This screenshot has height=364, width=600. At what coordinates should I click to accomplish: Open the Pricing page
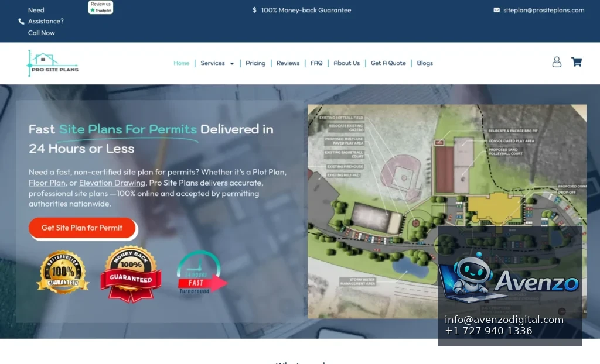tap(255, 63)
